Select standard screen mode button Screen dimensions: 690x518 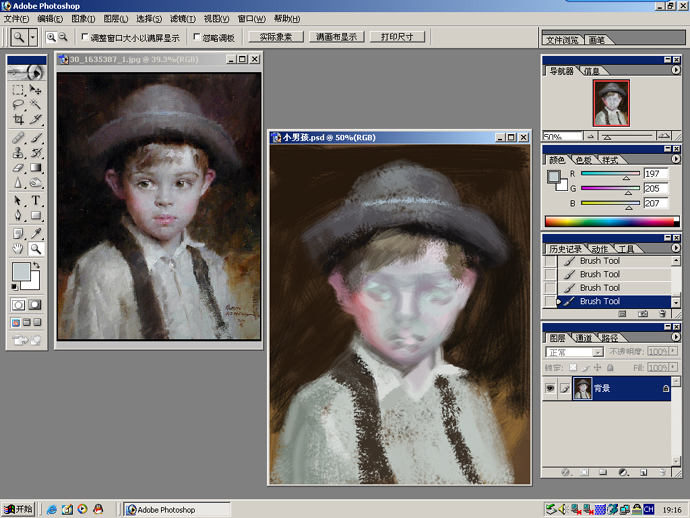[16, 323]
